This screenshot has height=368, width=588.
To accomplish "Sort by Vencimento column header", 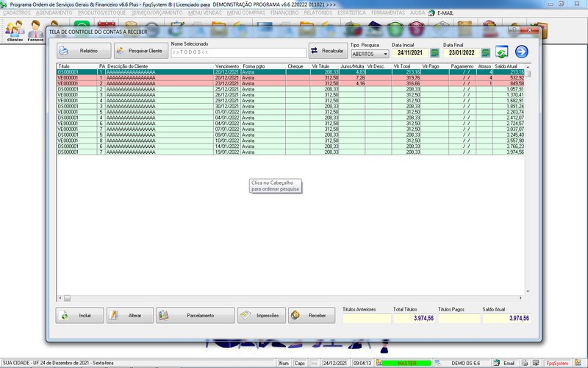I will (227, 66).
